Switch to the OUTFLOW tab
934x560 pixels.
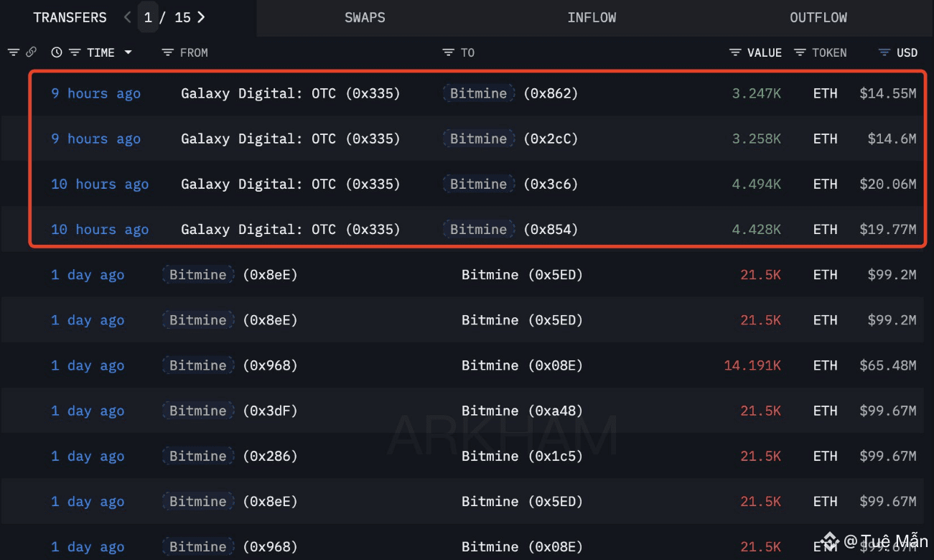818,17
